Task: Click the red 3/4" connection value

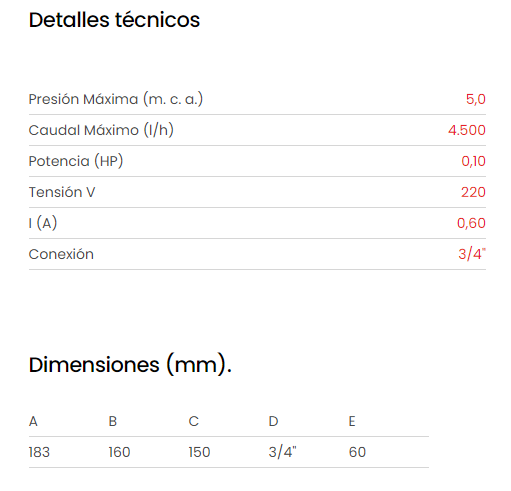Action: coord(472,254)
